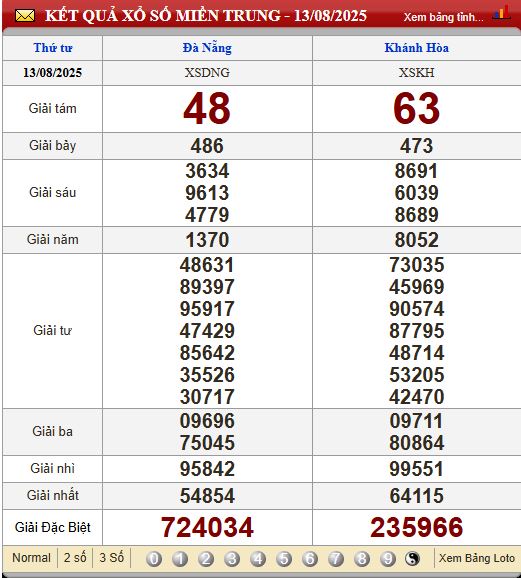Open the bar chart statistics icon
521x578 pixels.
tap(501, 13)
